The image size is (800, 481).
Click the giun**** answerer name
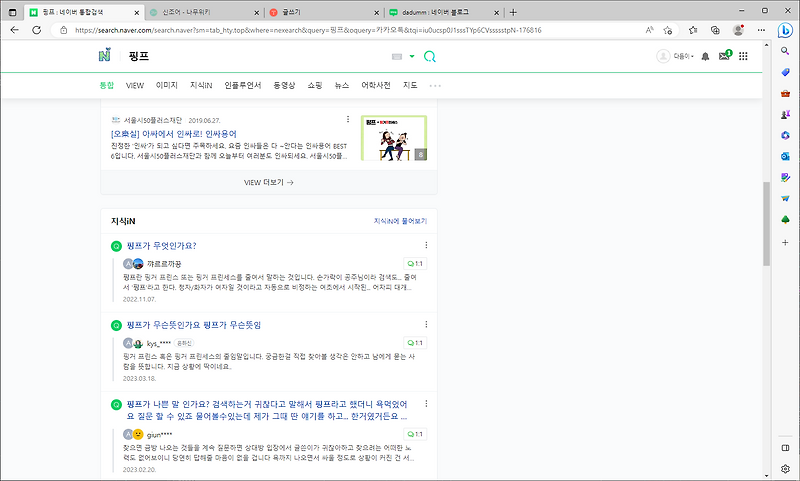point(160,435)
